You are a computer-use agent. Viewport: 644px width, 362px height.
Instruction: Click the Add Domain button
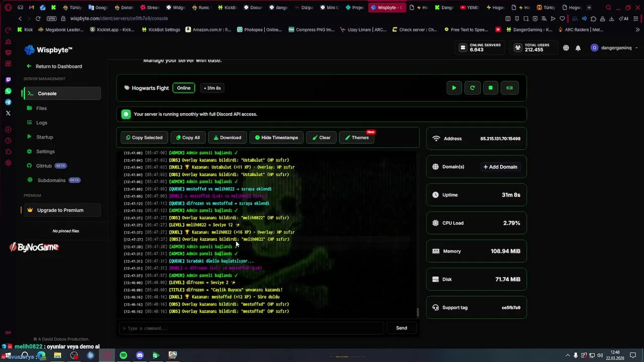coord(500,167)
